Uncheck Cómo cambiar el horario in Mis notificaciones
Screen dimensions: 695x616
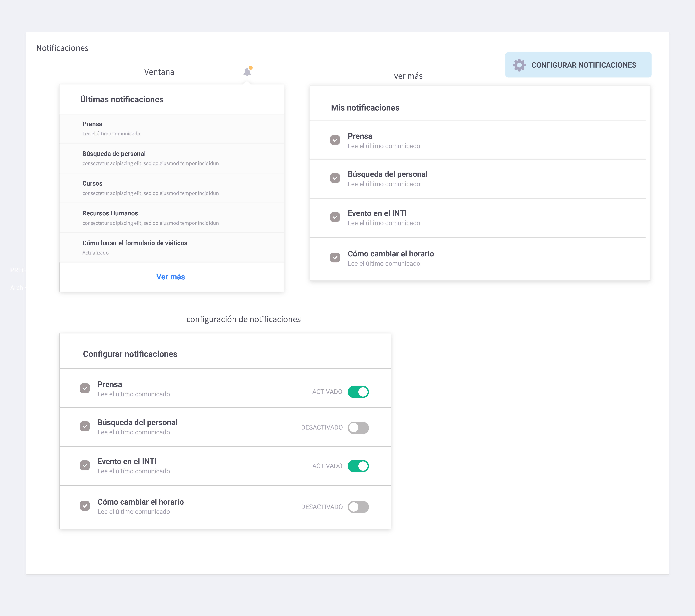pyautogui.click(x=335, y=257)
